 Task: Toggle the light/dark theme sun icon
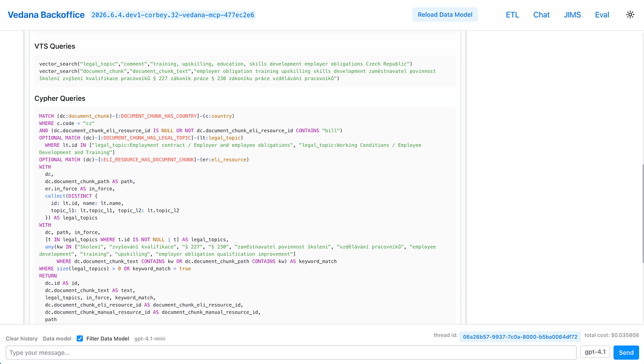pyautogui.click(x=630, y=15)
